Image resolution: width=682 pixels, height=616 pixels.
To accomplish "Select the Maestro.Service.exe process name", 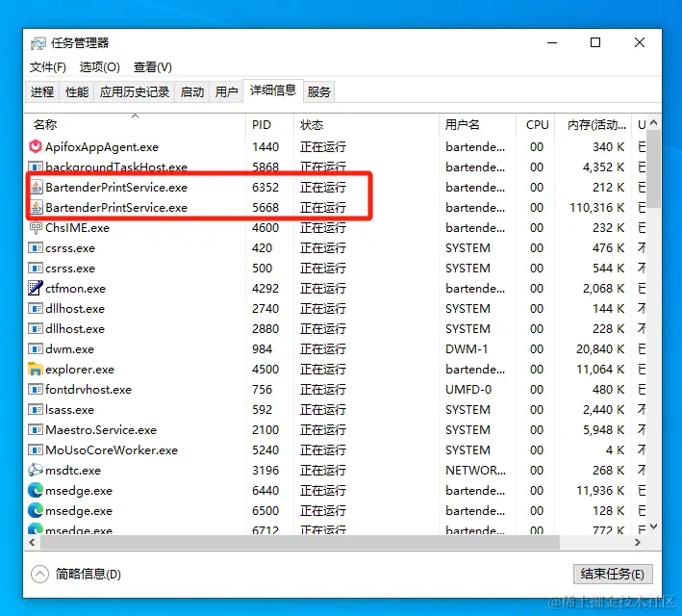I will [x=101, y=430].
